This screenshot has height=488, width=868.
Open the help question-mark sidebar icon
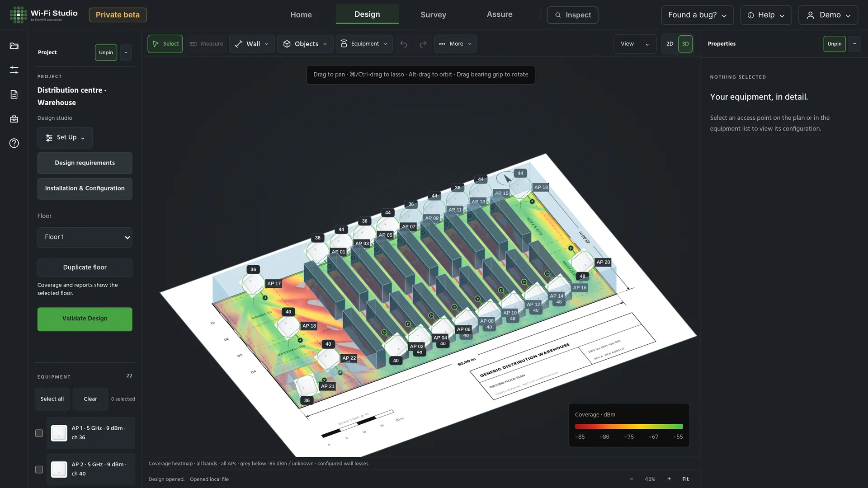pos(14,143)
